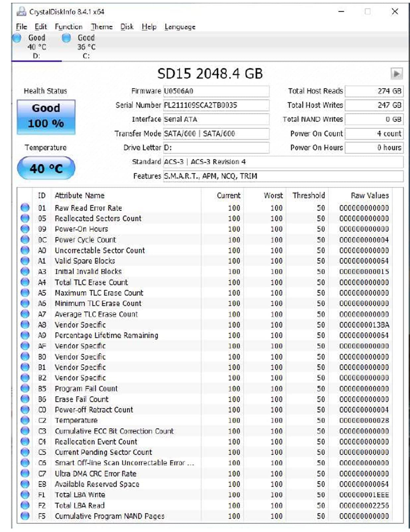Click the 40 °C temperature button
The image size is (410, 532).
(x=46, y=168)
